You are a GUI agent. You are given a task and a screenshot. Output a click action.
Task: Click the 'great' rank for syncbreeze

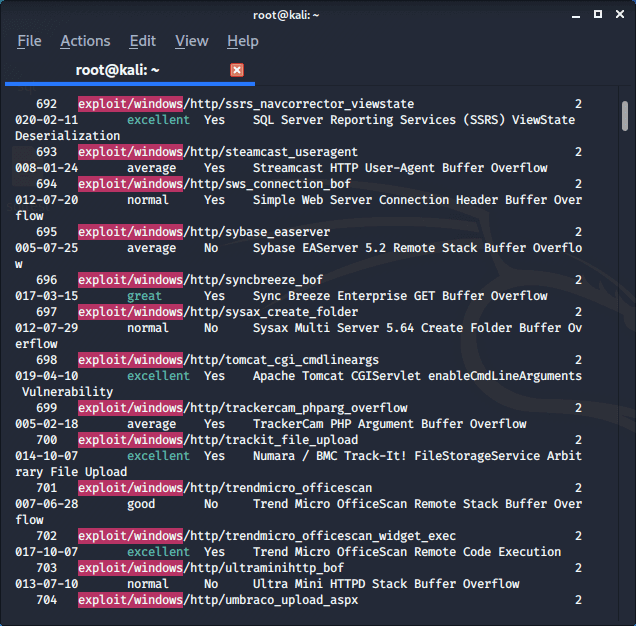click(x=144, y=296)
